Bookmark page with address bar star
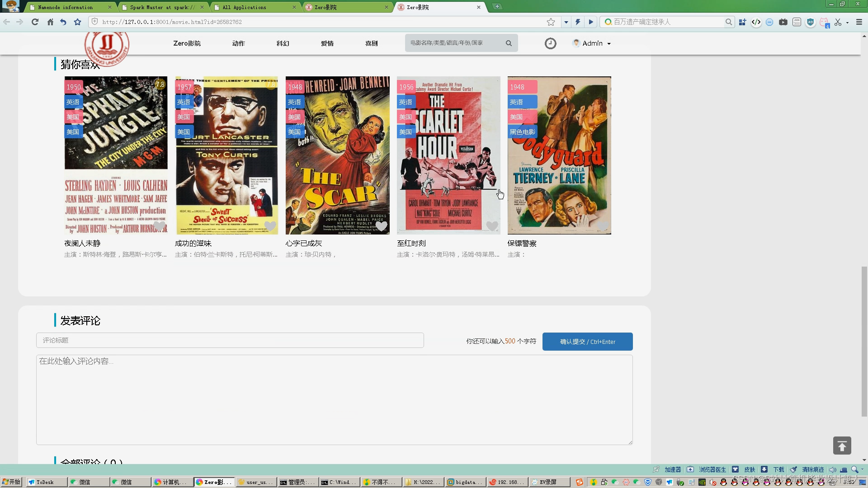The image size is (868, 488). coord(551,22)
